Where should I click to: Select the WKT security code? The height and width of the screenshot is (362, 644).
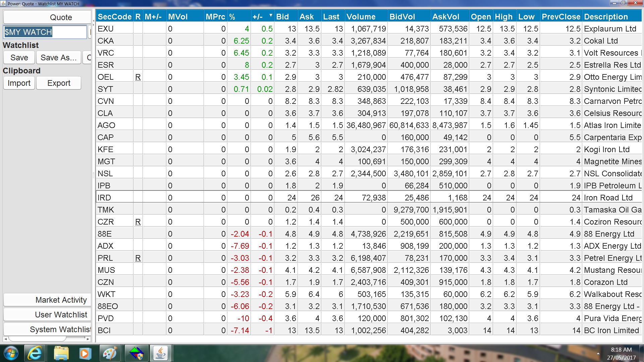pyautogui.click(x=106, y=294)
